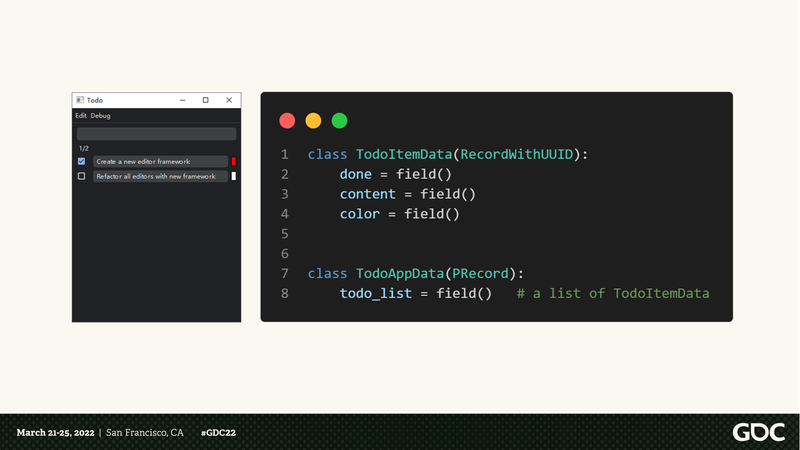The height and width of the screenshot is (450, 800).
Task: Open the Debug menu in Todo window
Action: tap(101, 116)
